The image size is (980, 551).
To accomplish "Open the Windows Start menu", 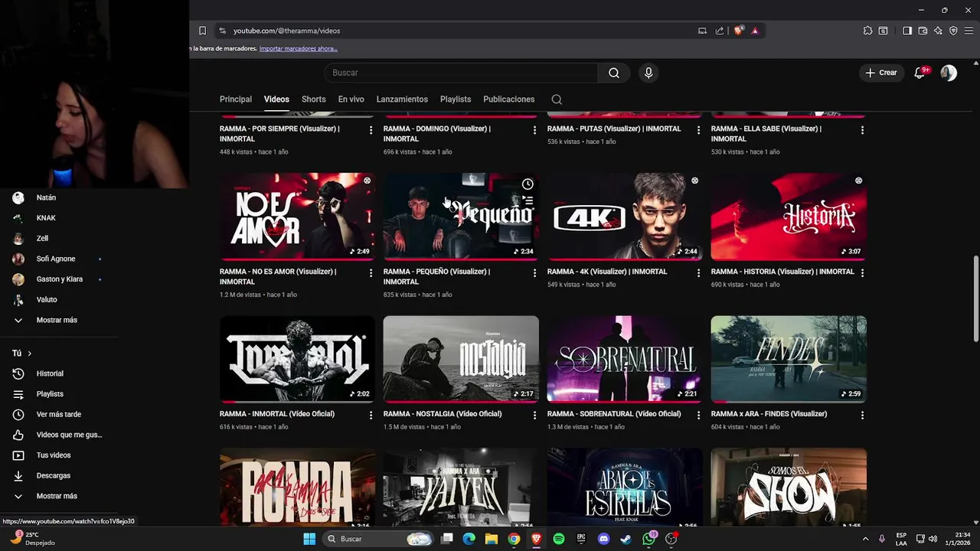I will coord(309,539).
